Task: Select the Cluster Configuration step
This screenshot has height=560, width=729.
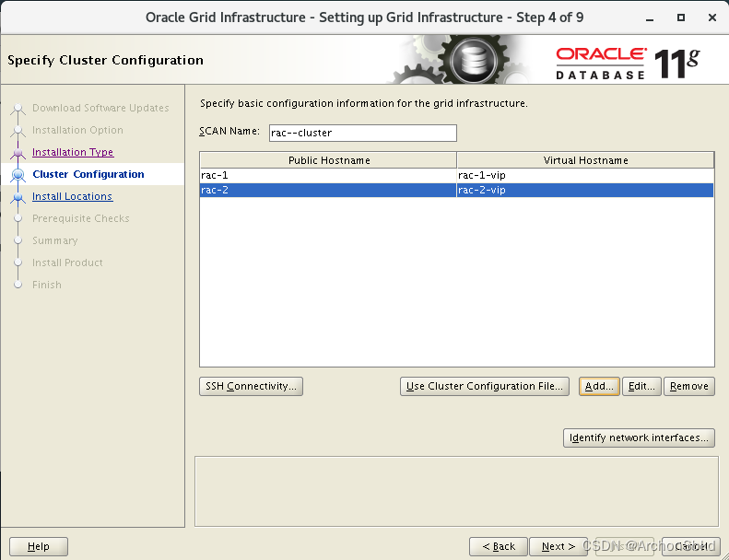Action: (x=88, y=174)
